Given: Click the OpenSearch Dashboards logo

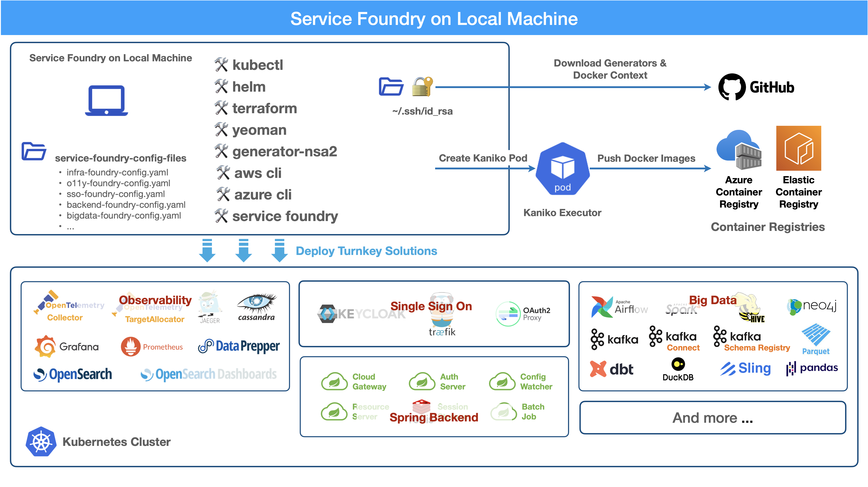Looking at the screenshot, I should coord(209,374).
